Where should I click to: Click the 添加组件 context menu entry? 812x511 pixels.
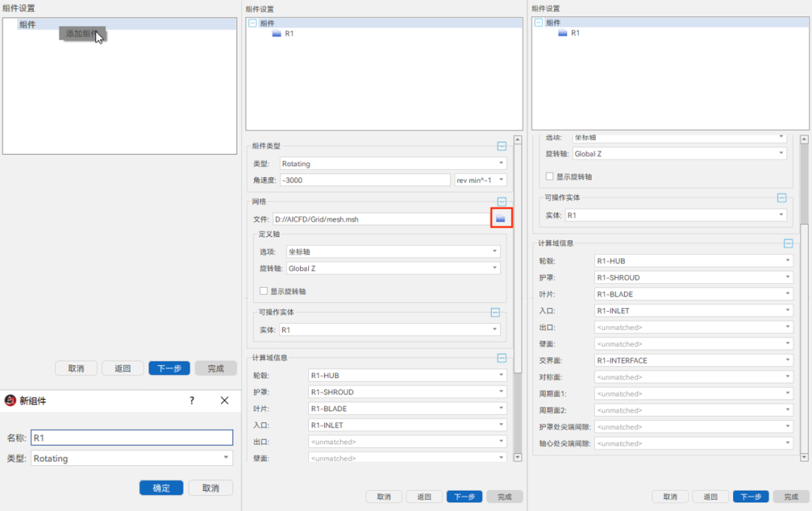click(x=80, y=33)
